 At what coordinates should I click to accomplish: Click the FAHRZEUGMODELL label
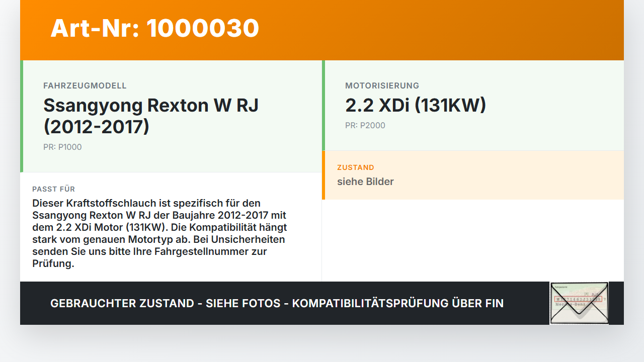pyautogui.click(x=85, y=86)
